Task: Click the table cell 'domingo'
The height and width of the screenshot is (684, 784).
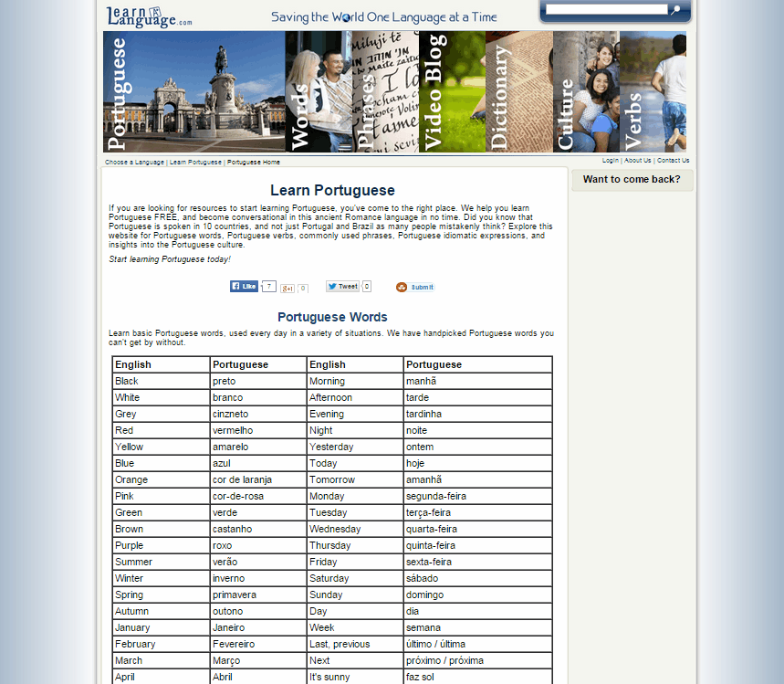Action: pos(477,596)
